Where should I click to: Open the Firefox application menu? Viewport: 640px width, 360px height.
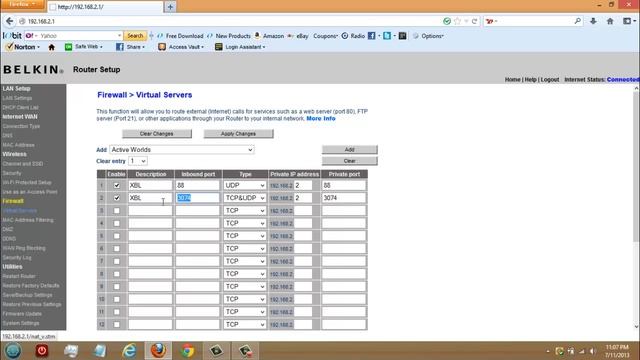(22, 4)
